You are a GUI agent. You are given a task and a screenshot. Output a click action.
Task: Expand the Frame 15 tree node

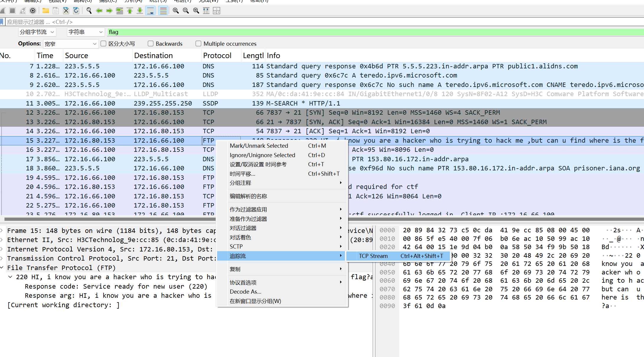2,231
